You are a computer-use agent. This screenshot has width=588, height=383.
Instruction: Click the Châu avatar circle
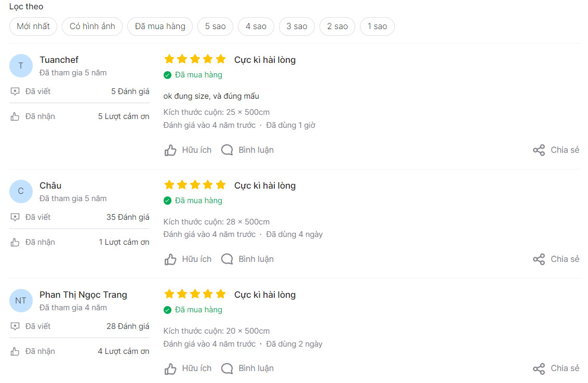tap(21, 191)
